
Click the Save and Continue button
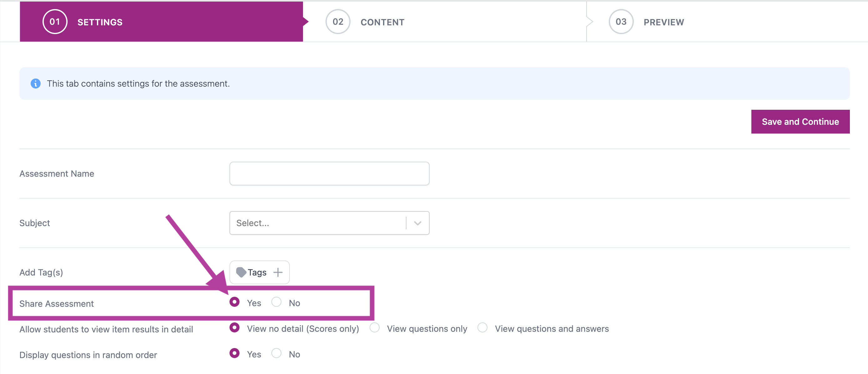800,122
